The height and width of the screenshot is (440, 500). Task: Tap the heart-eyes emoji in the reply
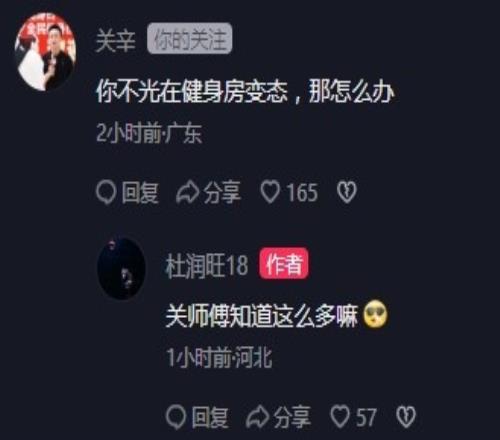[x=375, y=314]
